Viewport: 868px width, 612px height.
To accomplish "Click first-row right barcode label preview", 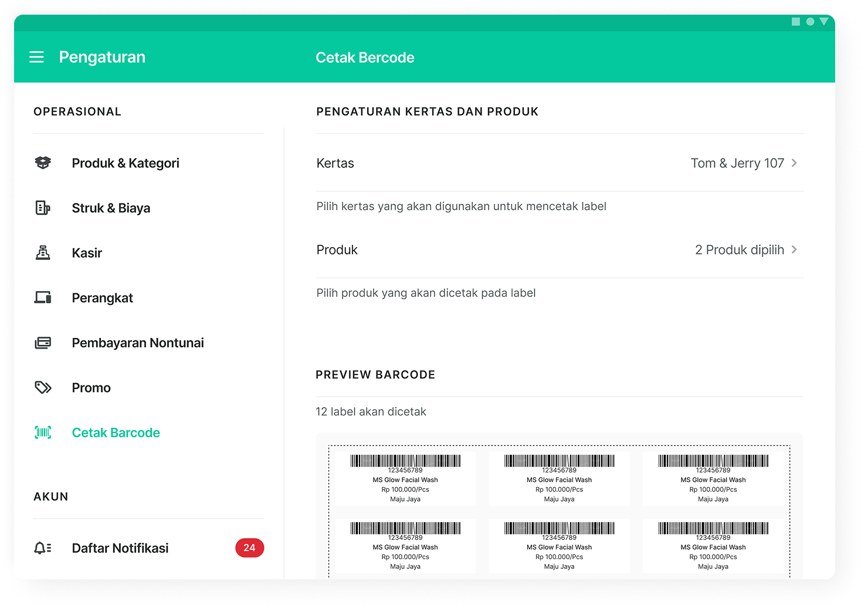I will tap(713, 478).
